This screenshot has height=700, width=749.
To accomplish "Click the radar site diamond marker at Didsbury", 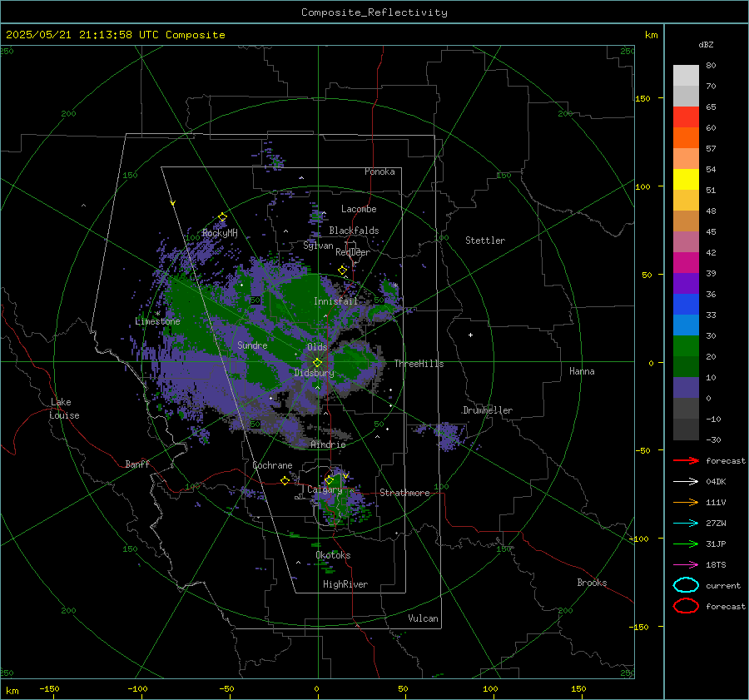I will 317,363.
